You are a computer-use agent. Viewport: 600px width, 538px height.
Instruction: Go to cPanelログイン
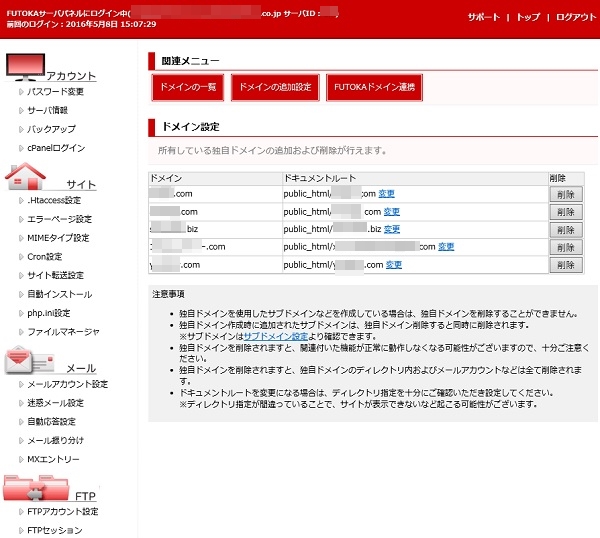pyautogui.click(x=56, y=148)
